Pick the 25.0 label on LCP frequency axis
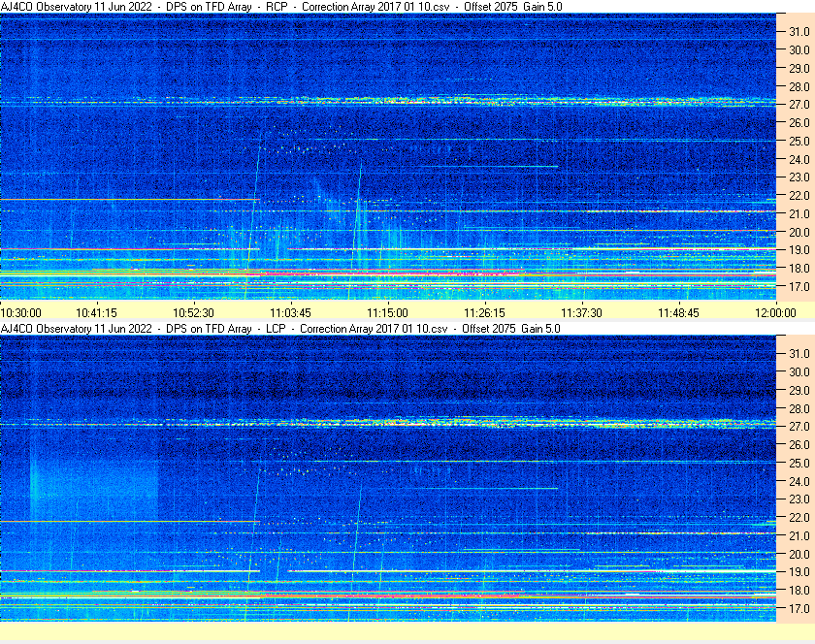 point(799,463)
